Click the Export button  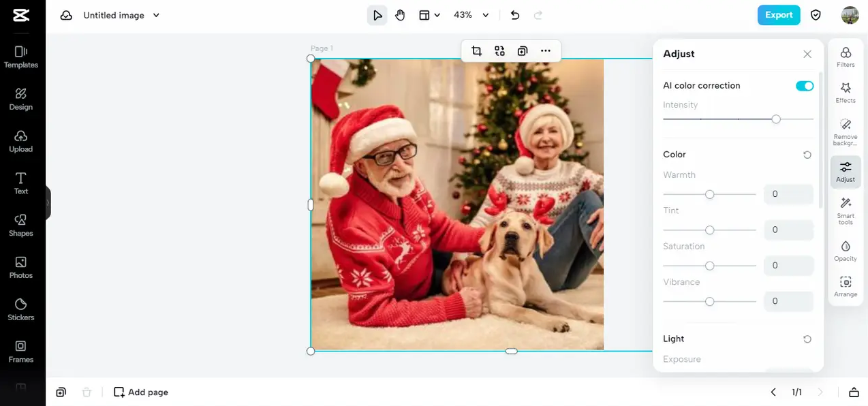(x=779, y=15)
